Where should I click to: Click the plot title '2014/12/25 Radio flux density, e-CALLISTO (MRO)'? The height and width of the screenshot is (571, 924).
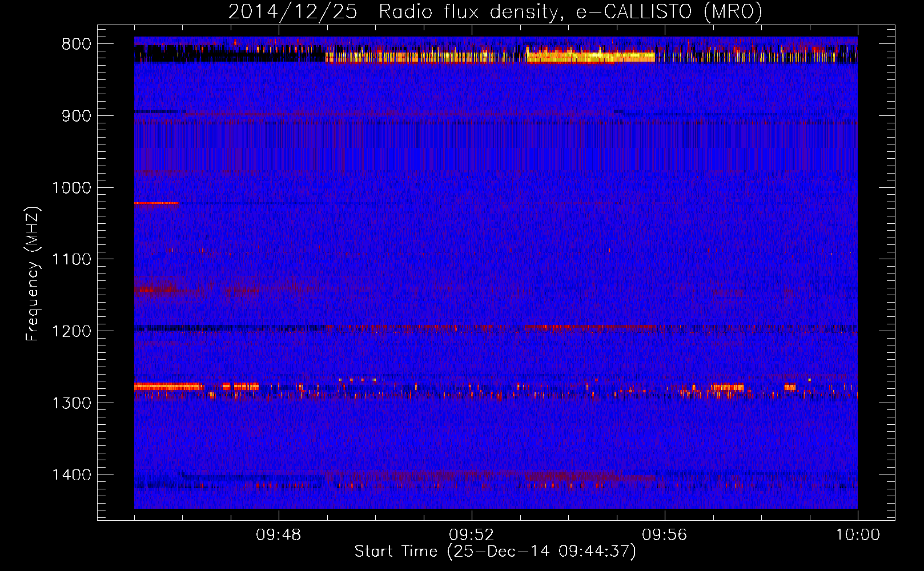495,11
